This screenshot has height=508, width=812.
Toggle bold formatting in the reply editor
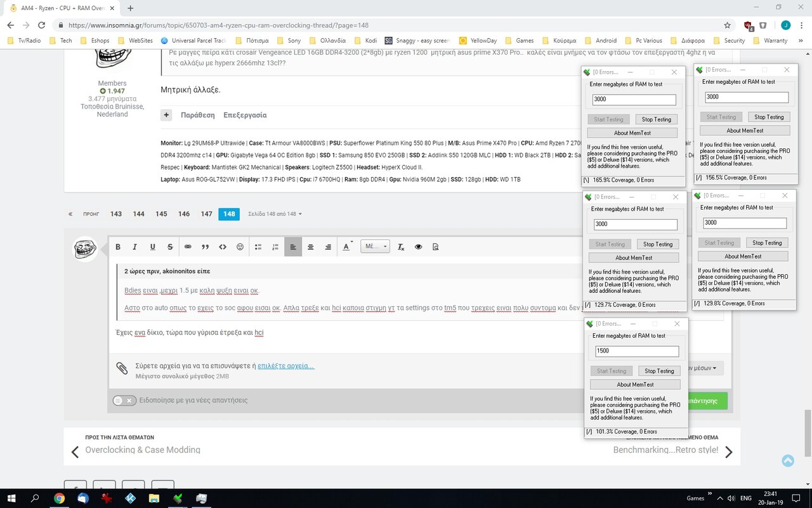click(x=118, y=247)
